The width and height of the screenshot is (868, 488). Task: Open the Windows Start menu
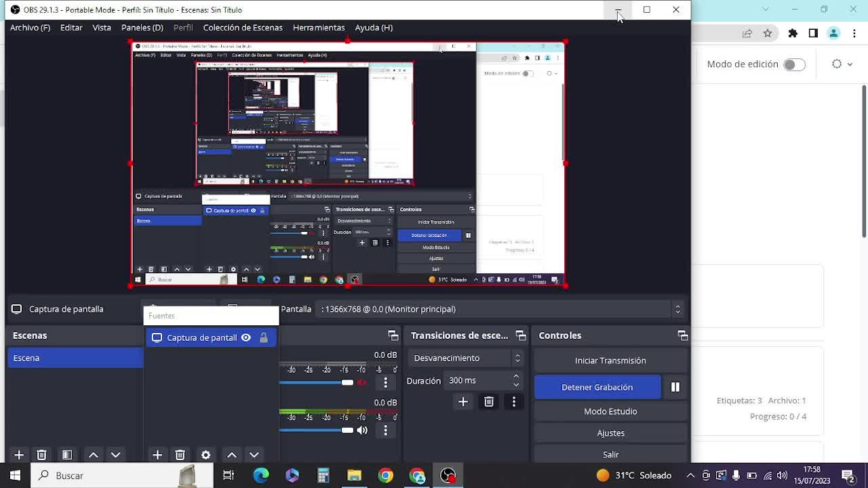click(x=15, y=475)
